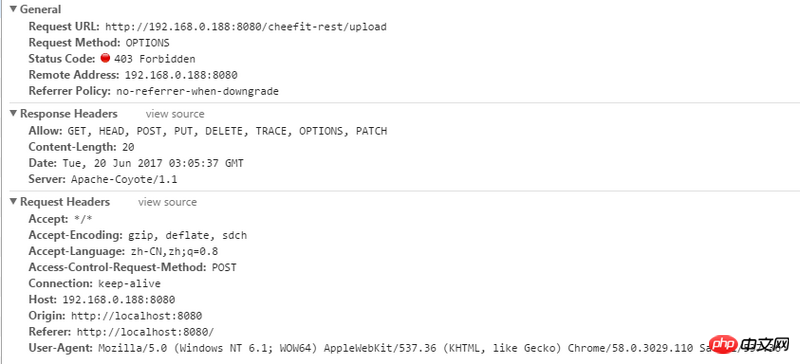800x364 pixels.
Task: Select the Remote Address value
Action: click(181, 75)
